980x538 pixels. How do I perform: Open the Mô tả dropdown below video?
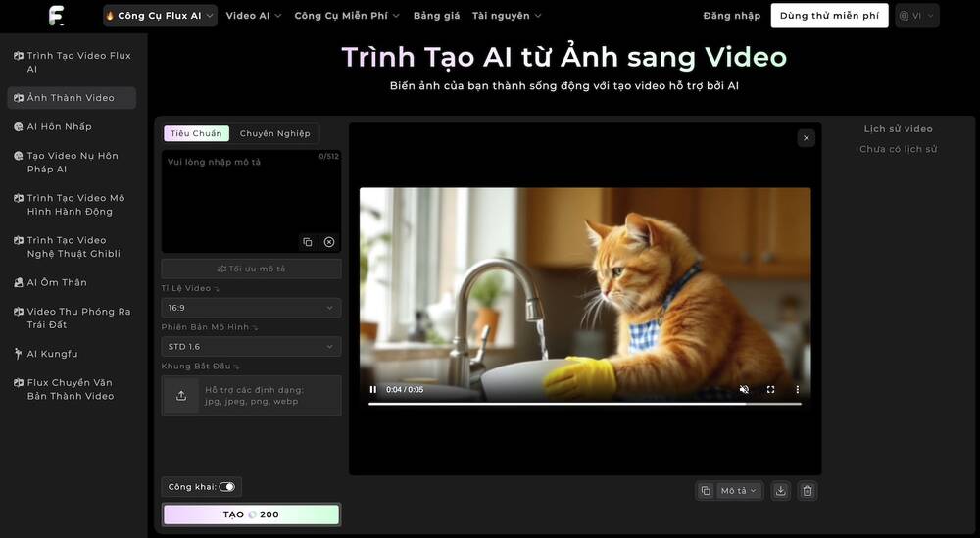[739, 491]
